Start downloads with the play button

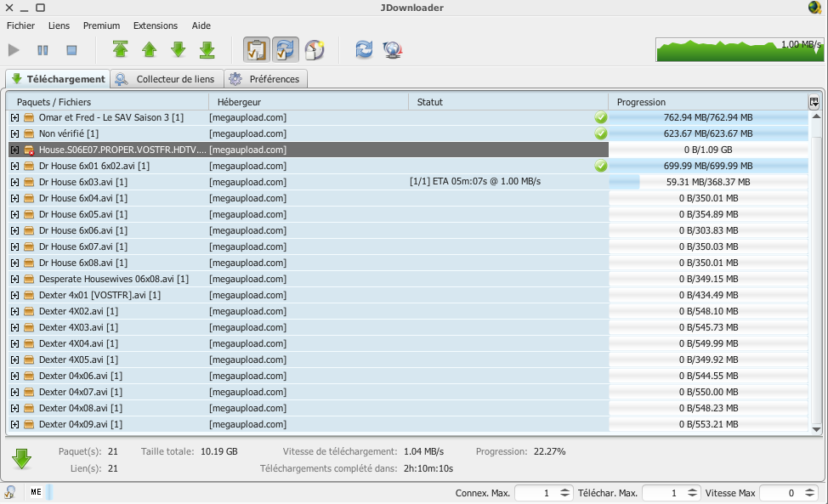click(x=14, y=50)
